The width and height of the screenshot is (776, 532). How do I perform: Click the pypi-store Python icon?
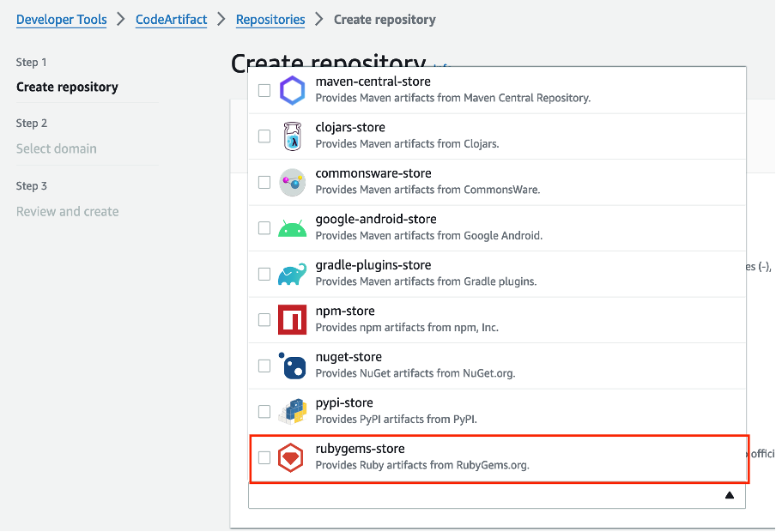tap(292, 411)
